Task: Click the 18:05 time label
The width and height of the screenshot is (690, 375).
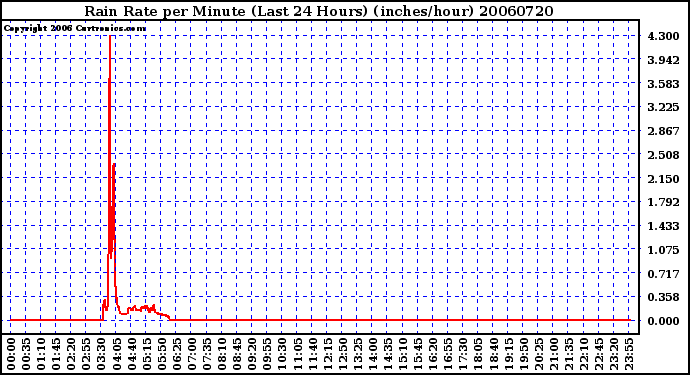Action: 478,354
